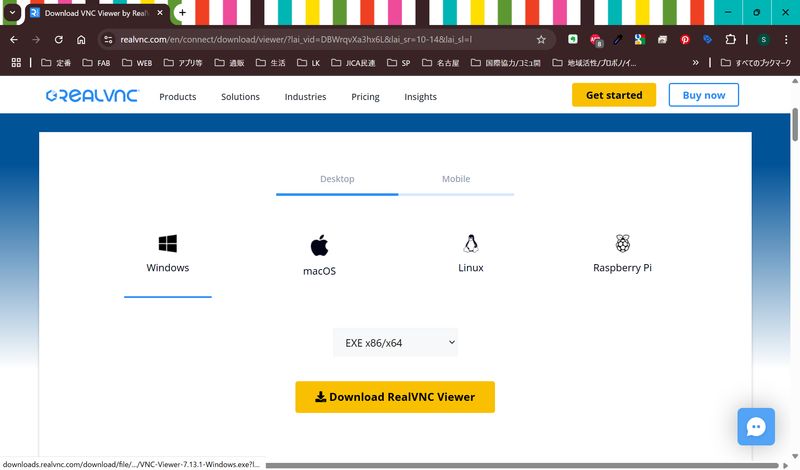Click the vertical scrollbar down arrow
The image size is (800, 470).
[795, 456]
